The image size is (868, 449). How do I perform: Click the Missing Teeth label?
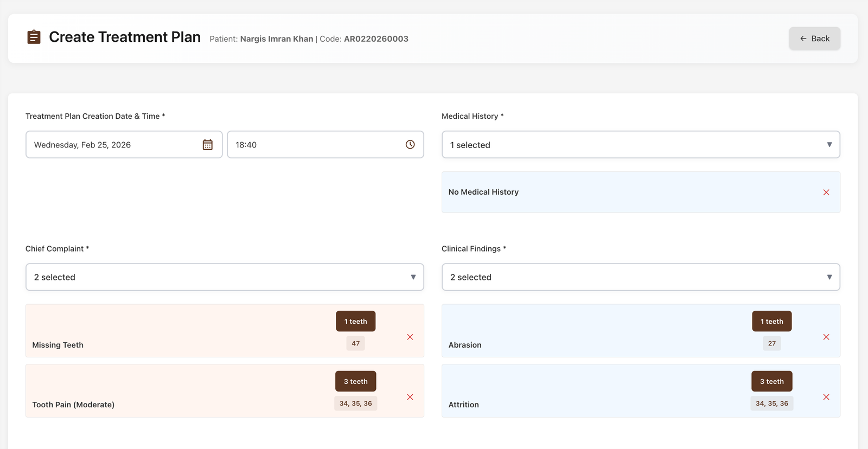click(x=58, y=345)
